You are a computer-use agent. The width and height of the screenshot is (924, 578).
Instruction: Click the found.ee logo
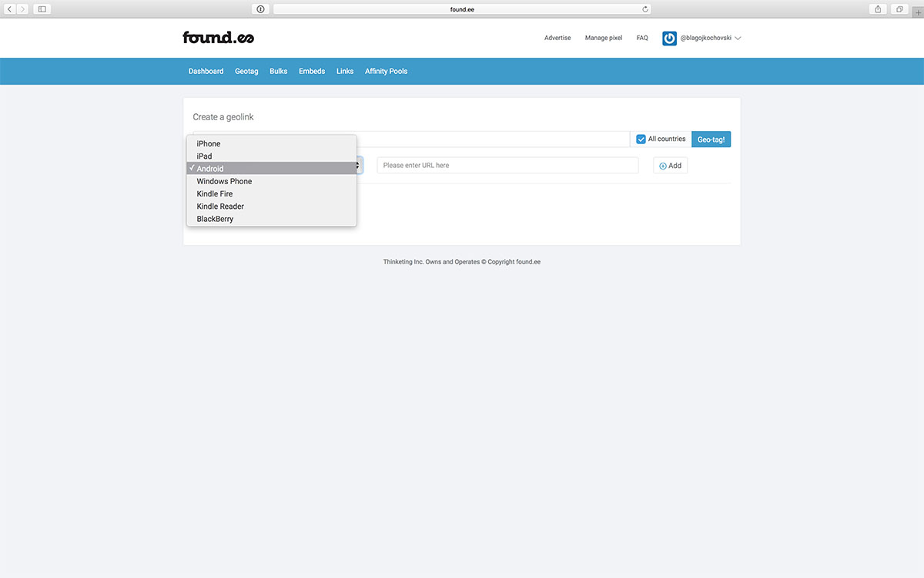click(218, 37)
